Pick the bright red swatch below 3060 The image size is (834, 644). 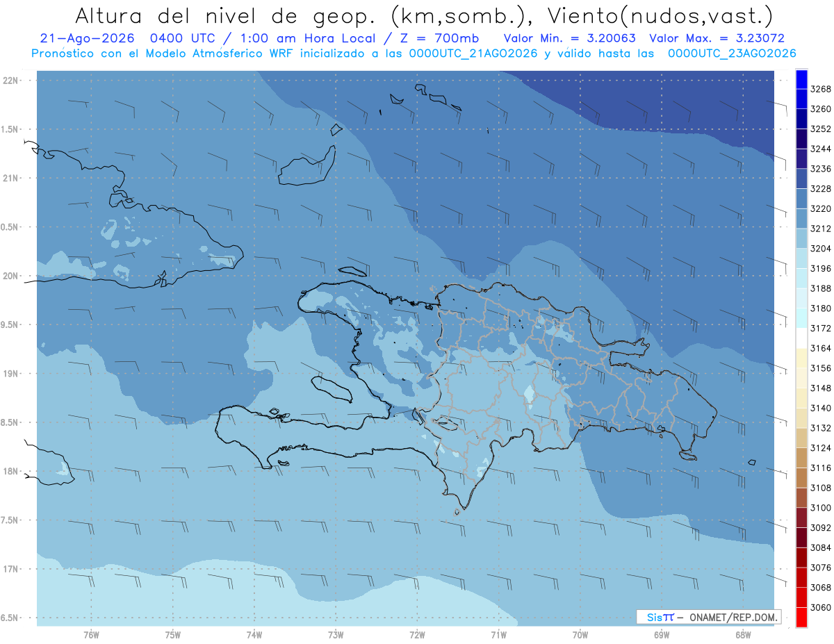point(801,618)
